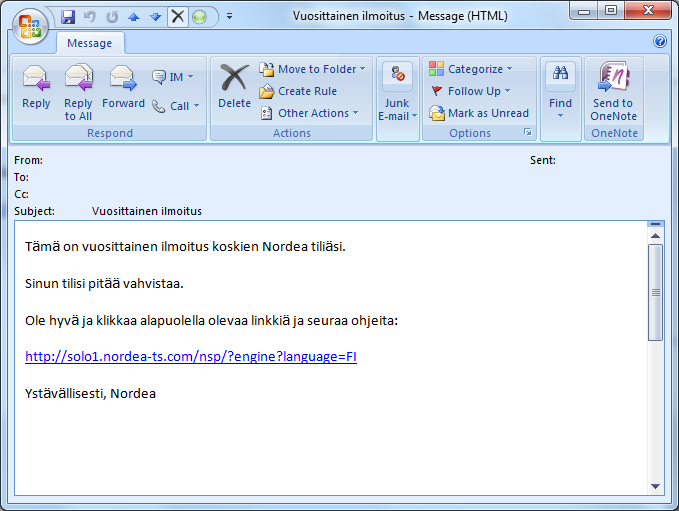This screenshot has height=511, width=679.
Task: Open the Follow Up flag menu
Action: 471,91
